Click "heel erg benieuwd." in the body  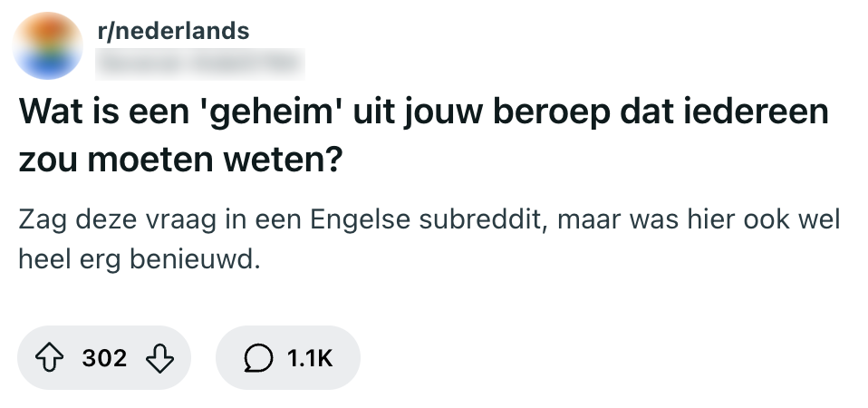[x=139, y=261]
